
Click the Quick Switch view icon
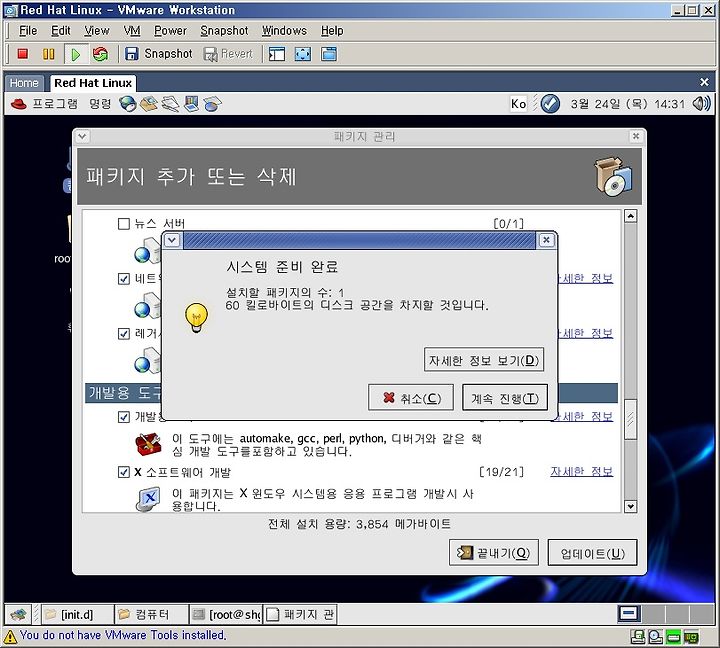click(x=329, y=54)
